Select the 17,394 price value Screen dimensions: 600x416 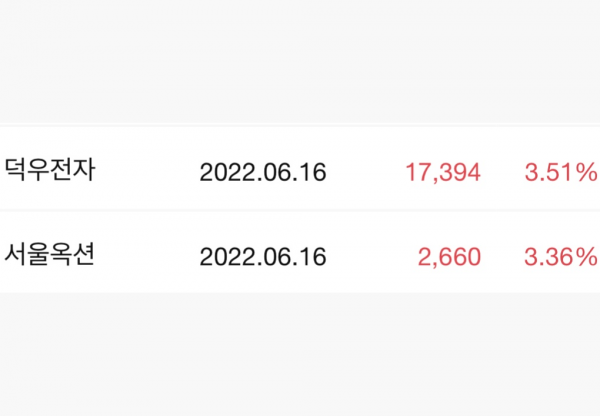coord(443,171)
